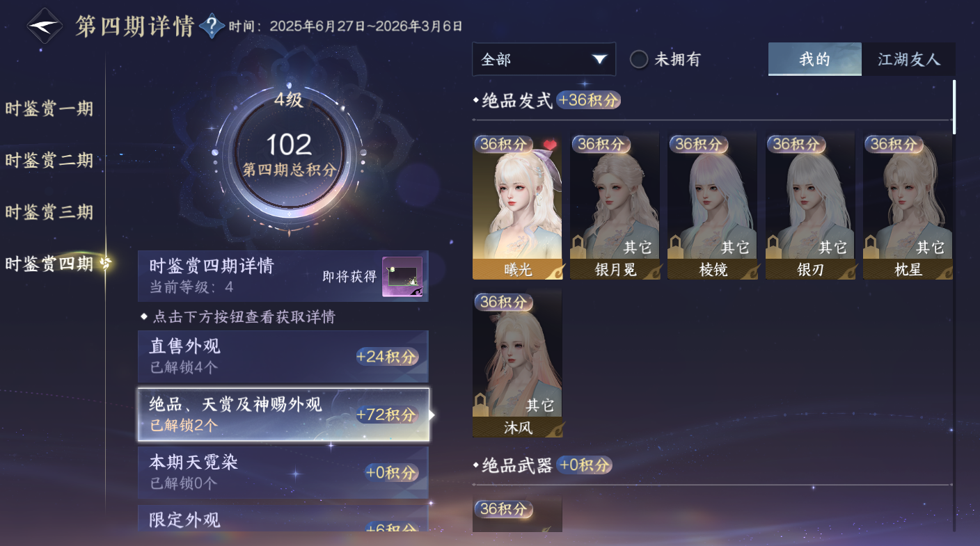Expand the 直售外观 category row
Image resolution: width=980 pixels, height=546 pixels.
[283, 356]
